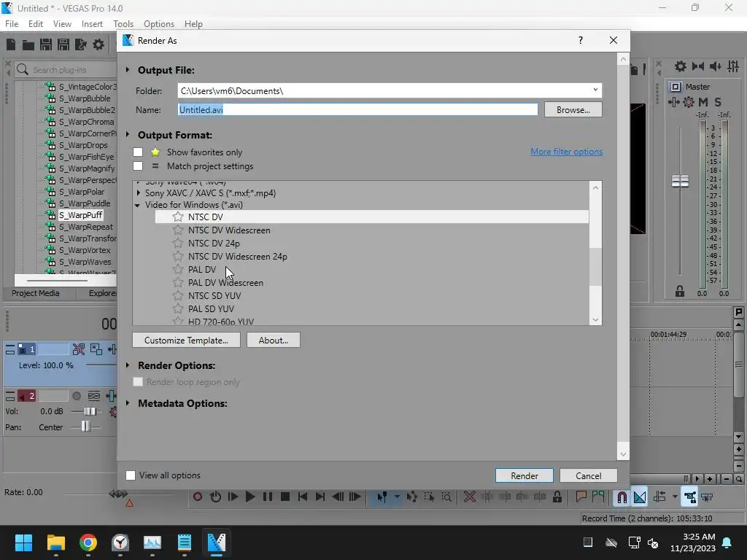Open the File menu

[x=12, y=24]
